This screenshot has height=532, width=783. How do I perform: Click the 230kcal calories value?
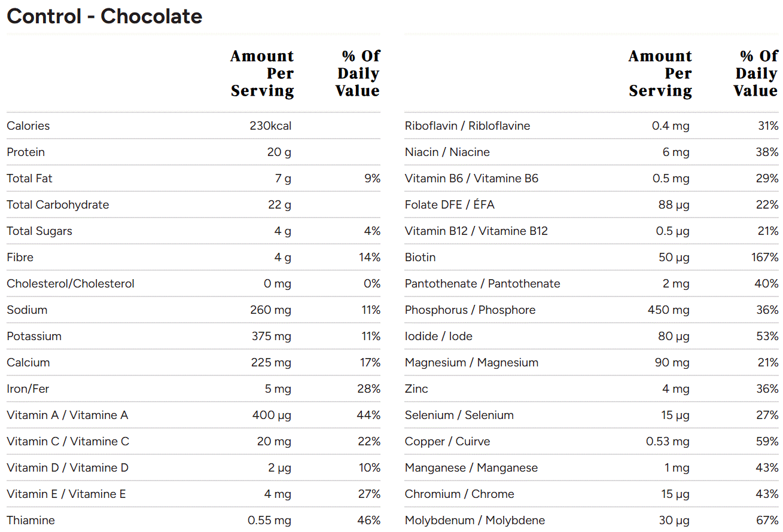click(270, 126)
